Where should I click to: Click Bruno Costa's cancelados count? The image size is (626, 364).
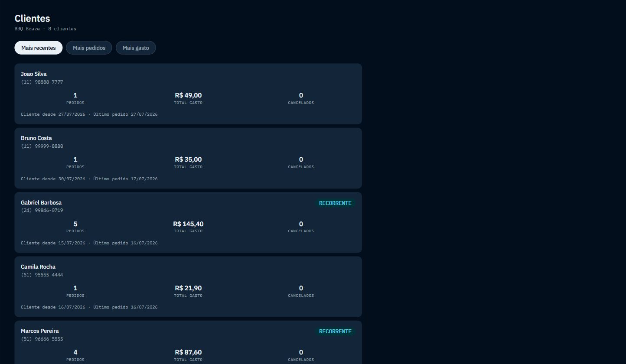tap(301, 159)
